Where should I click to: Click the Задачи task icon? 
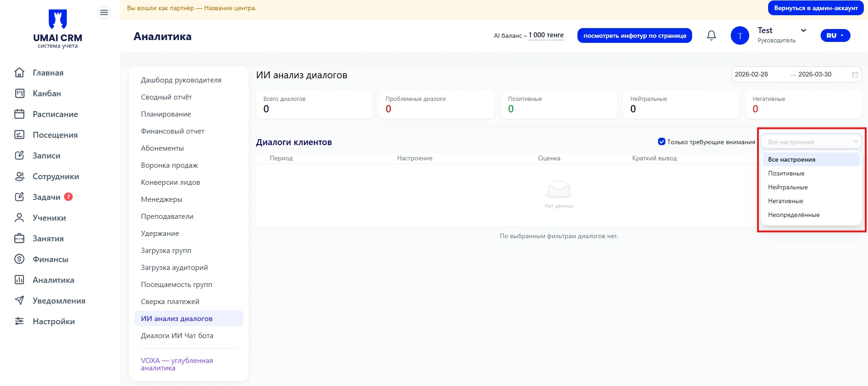(19, 197)
